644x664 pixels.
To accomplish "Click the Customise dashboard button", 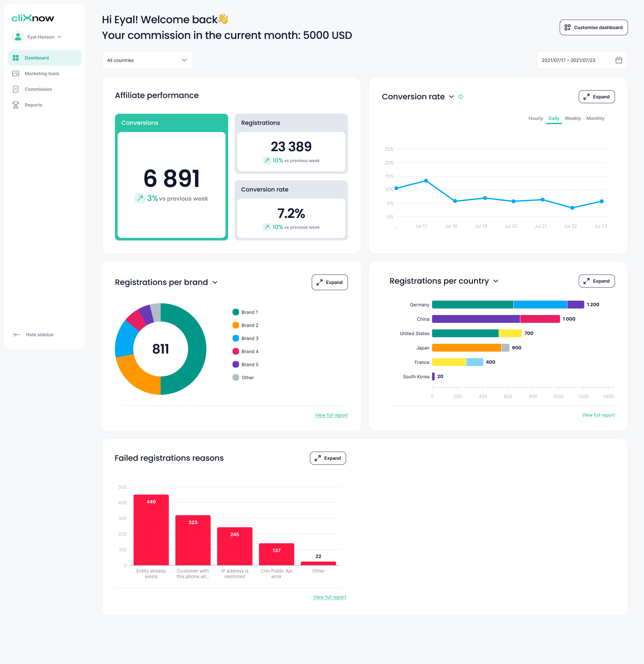I will [593, 27].
